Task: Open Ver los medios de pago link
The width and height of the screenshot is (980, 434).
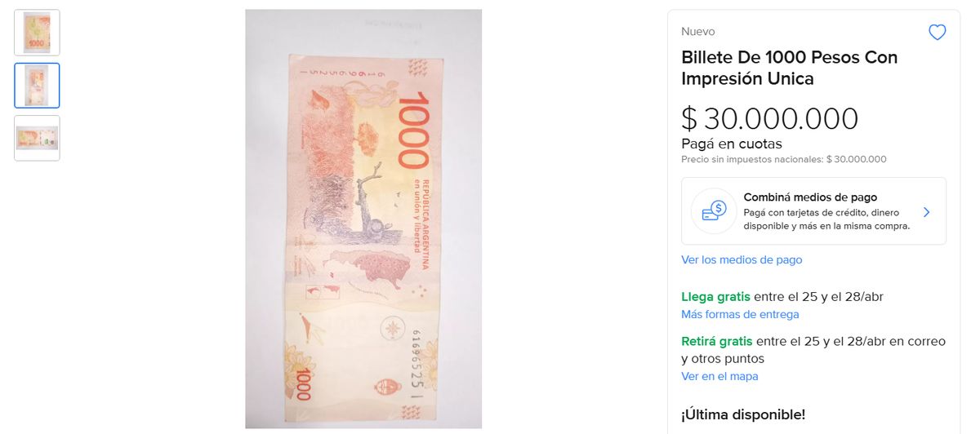Action: tap(742, 259)
